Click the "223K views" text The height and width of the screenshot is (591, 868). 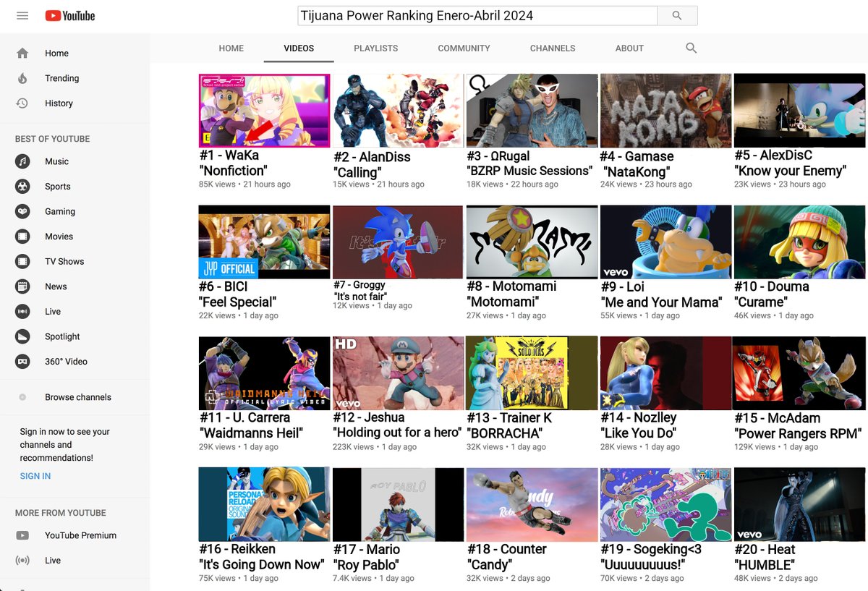(354, 447)
